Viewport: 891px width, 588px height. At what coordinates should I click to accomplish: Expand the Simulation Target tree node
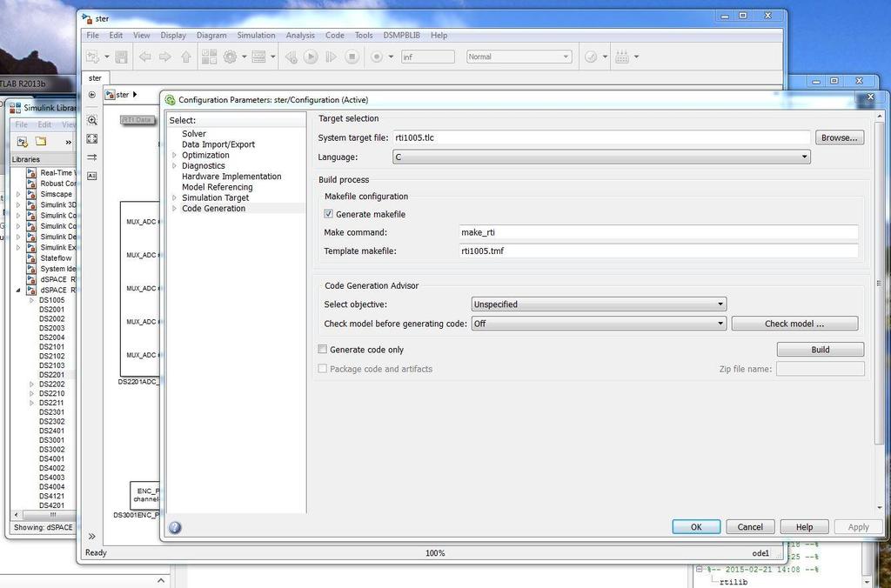pos(174,197)
